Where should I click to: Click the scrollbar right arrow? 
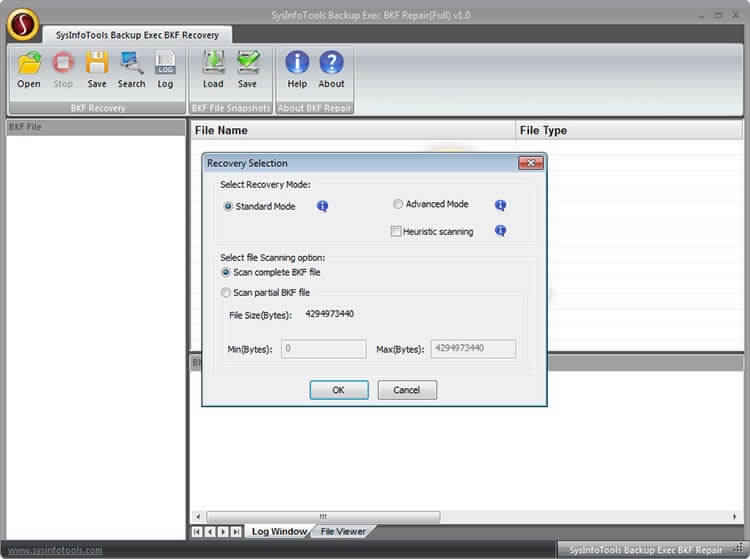coord(735,516)
